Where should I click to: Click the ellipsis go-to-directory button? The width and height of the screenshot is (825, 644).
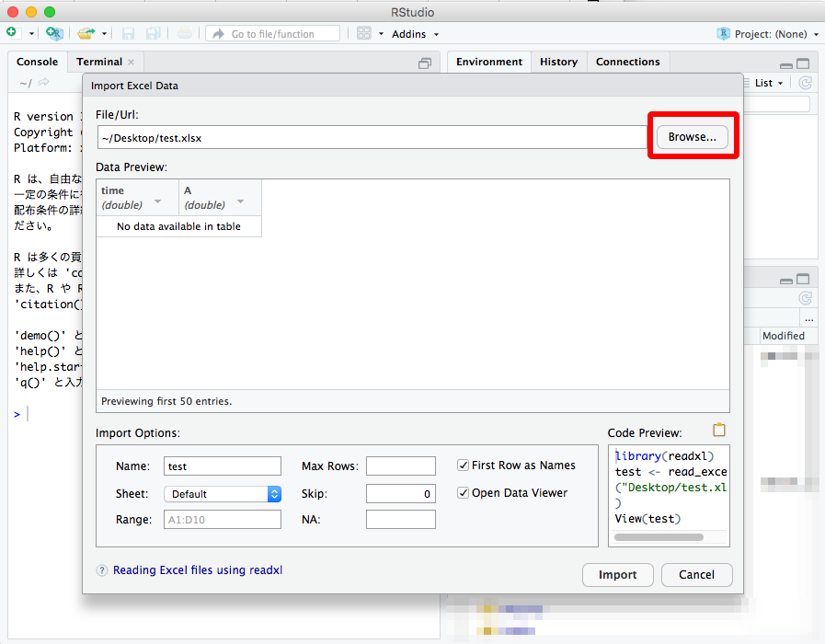point(809,319)
